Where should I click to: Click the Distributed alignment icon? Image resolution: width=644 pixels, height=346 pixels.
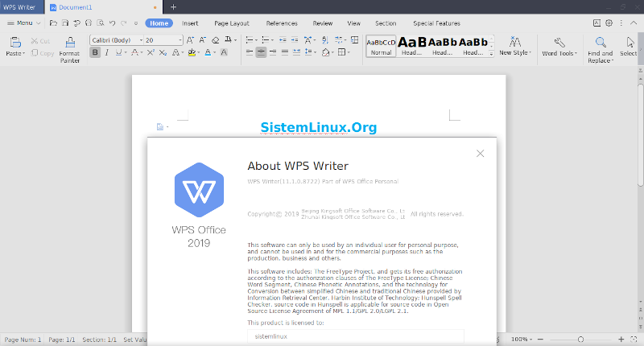296,52
